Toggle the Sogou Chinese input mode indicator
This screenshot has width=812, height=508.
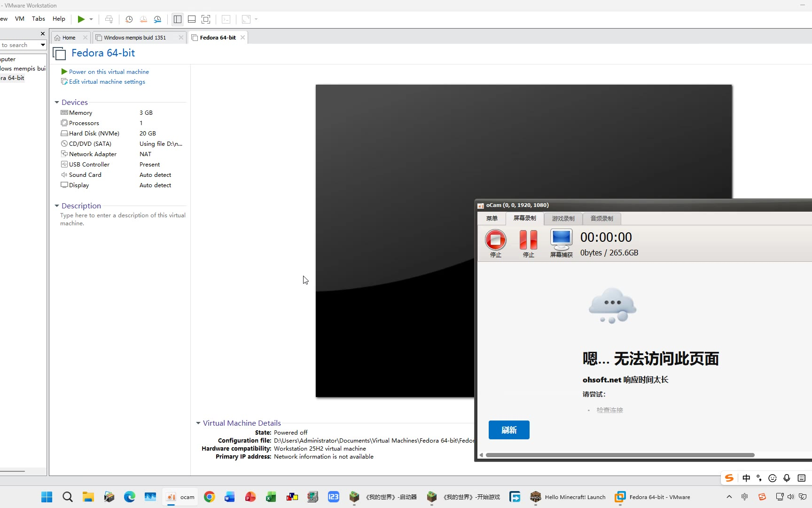[x=746, y=478]
